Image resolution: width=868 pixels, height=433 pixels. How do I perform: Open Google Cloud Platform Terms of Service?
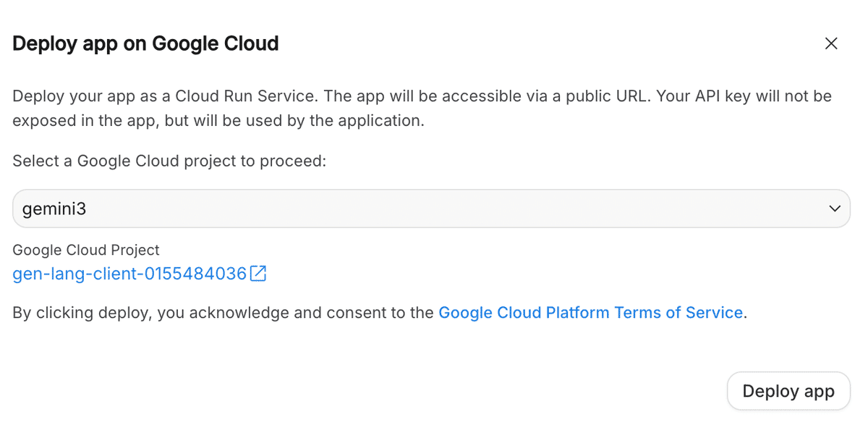tap(590, 313)
